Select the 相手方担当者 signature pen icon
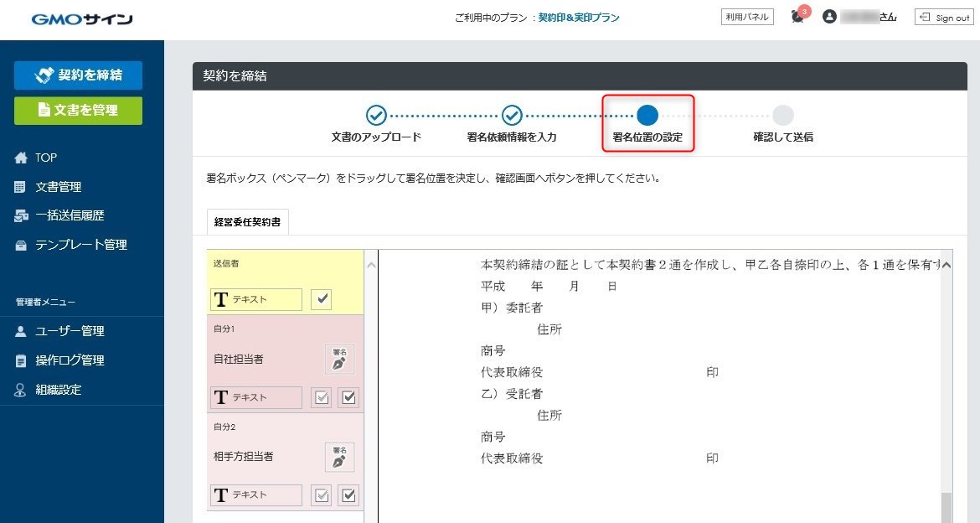Viewport: 980px width, 523px height. pyautogui.click(x=339, y=458)
